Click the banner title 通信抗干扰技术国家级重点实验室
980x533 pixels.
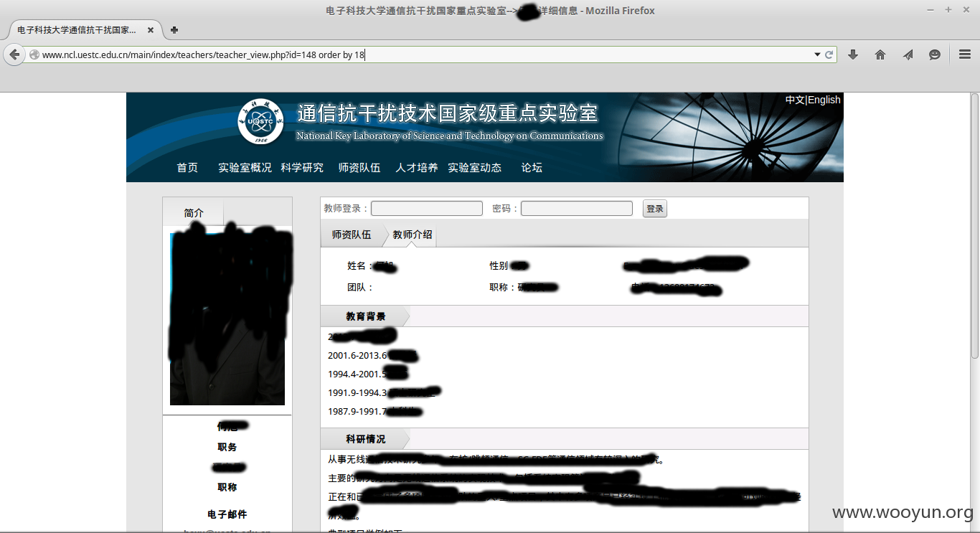click(448, 113)
